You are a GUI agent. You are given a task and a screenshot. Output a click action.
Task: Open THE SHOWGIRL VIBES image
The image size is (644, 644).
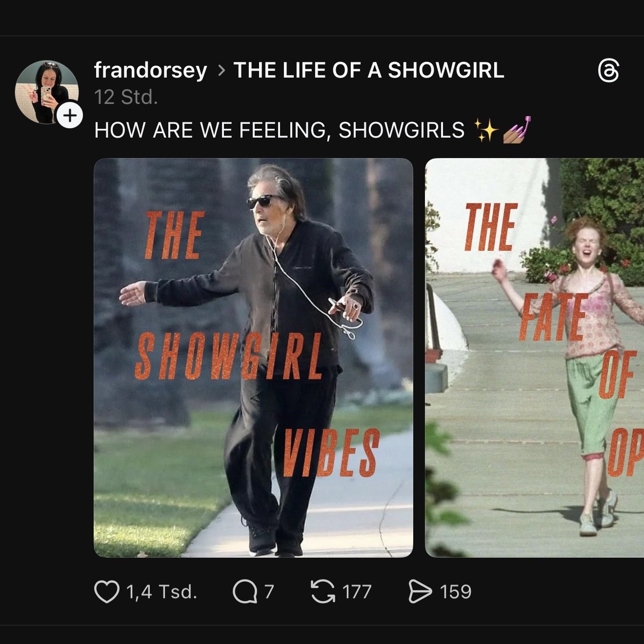(x=253, y=358)
